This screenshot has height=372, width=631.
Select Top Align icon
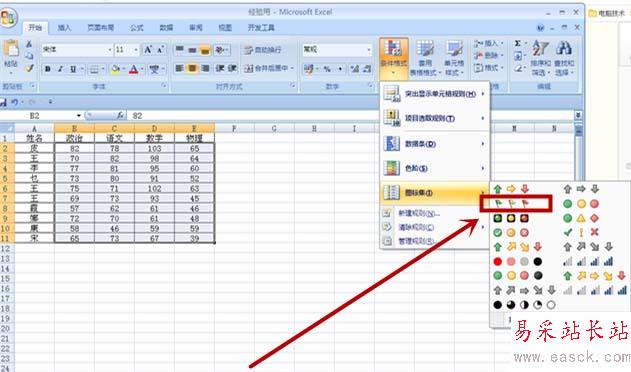179,50
